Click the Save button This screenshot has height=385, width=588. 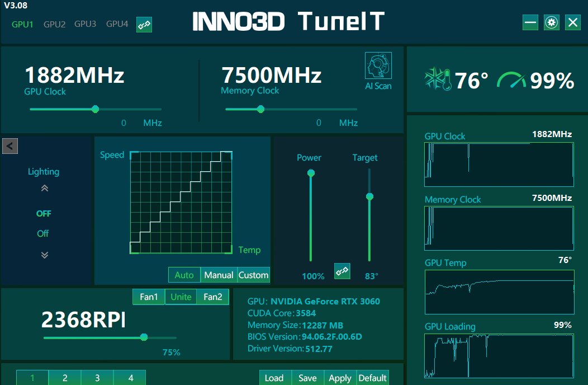[x=307, y=378]
